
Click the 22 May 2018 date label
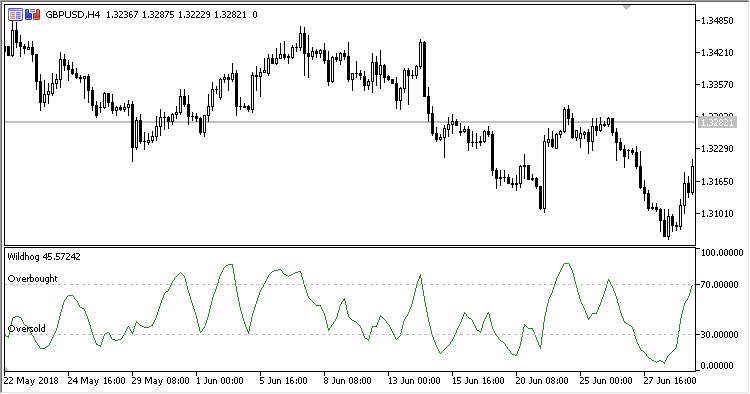tap(31, 381)
